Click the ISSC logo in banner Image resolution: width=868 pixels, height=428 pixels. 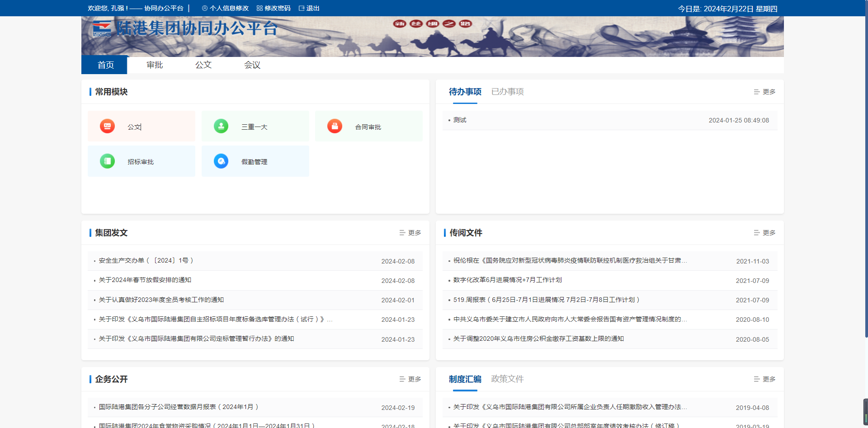click(x=101, y=29)
